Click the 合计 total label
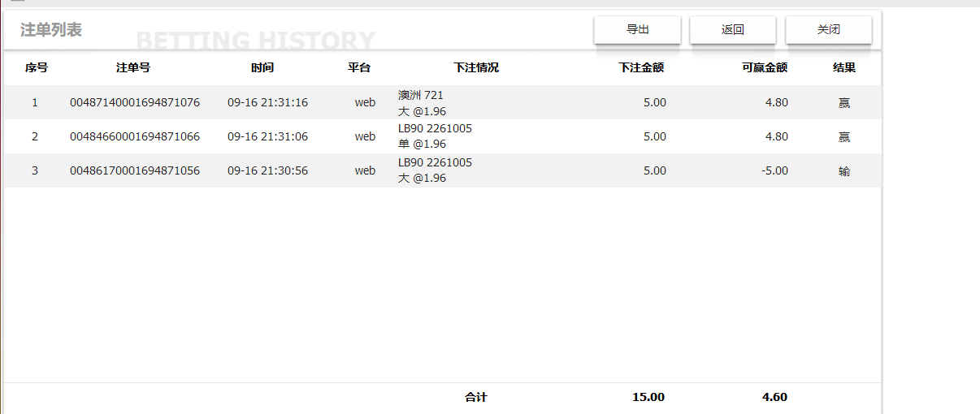Viewport: 980px width, 414px height. pos(476,398)
